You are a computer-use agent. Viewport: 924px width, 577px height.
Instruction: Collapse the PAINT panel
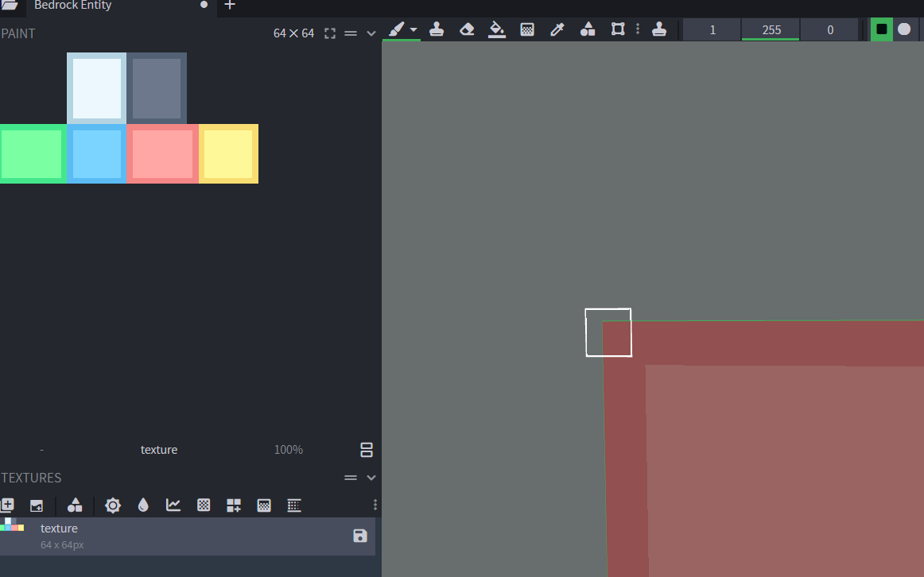371,33
